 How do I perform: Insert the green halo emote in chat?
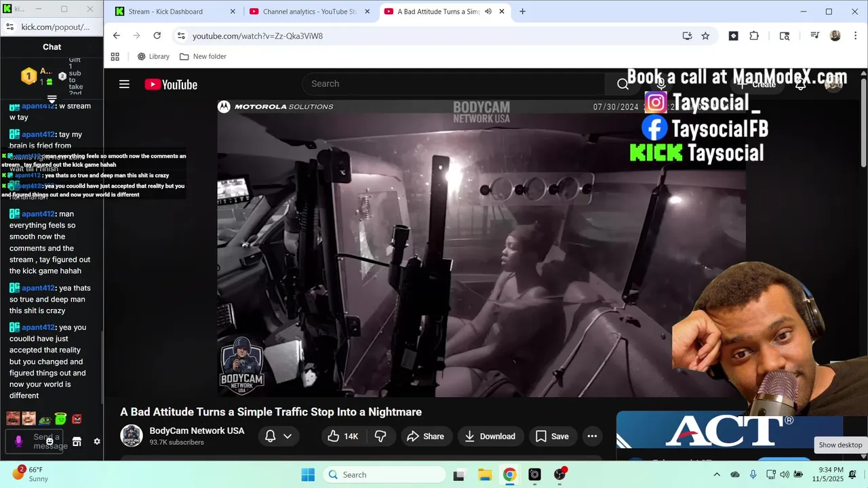(61, 419)
